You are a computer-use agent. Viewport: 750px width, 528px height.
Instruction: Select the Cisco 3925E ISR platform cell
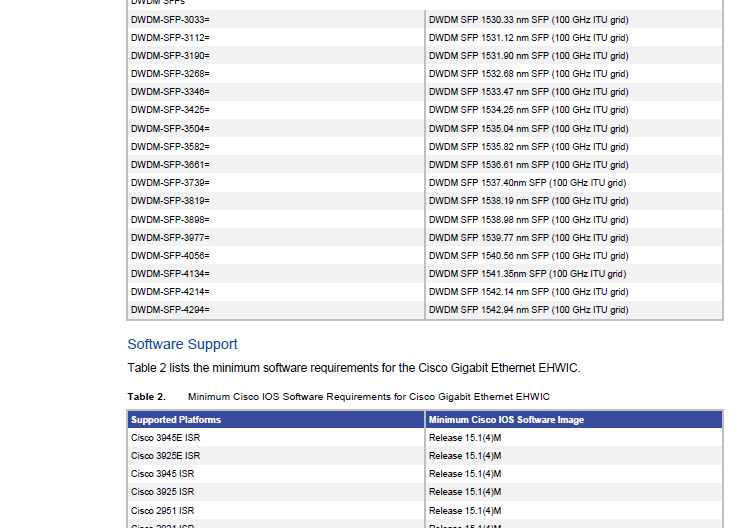click(x=165, y=456)
